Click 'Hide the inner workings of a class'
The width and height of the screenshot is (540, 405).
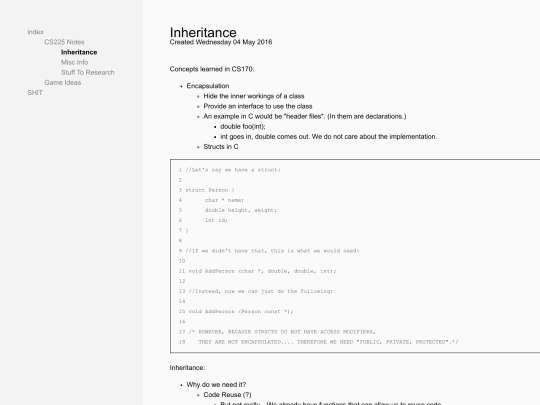[x=254, y=96]
